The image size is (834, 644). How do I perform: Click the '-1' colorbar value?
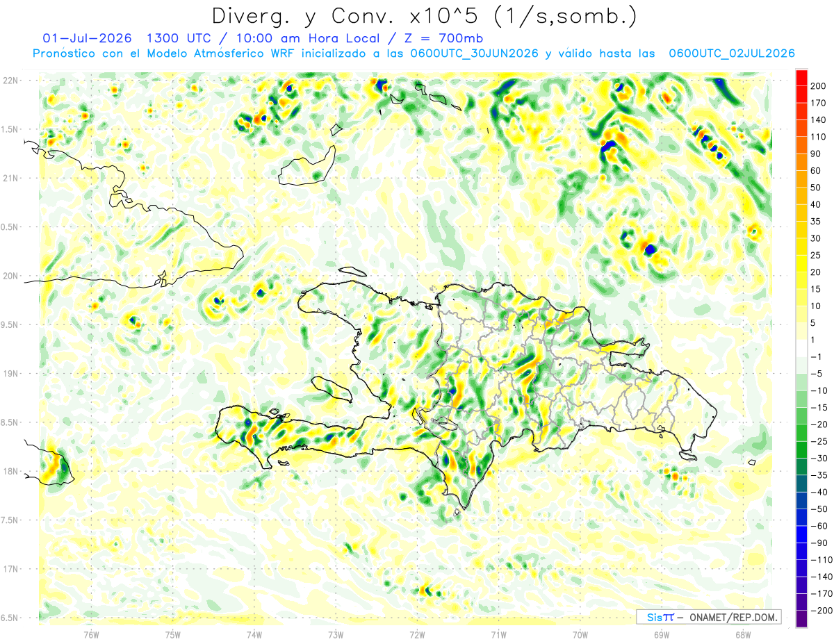point(817,357)
